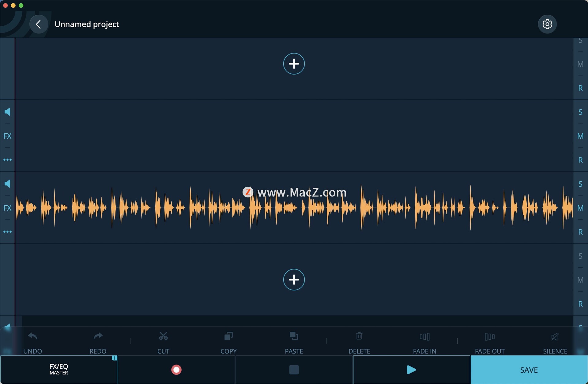Solo the top track with its S button
Image resolution: width=588 pixels, height=384 pixels.
point(580,40)
